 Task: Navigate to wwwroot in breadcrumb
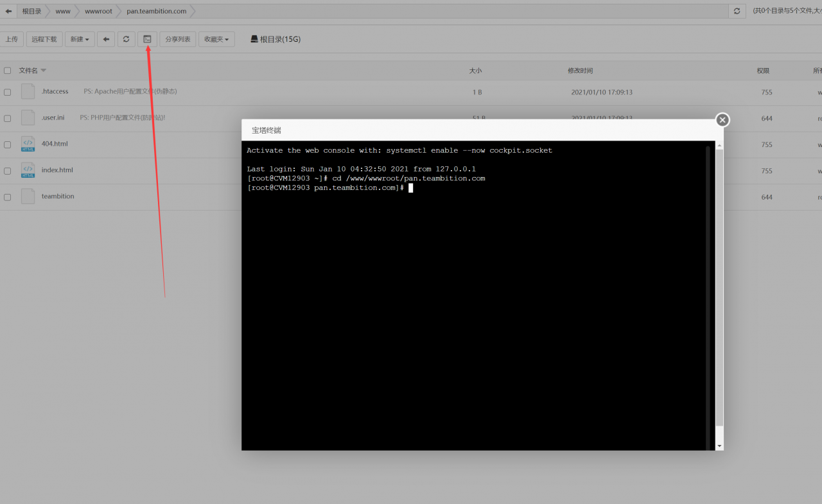(x=98, y=11)
